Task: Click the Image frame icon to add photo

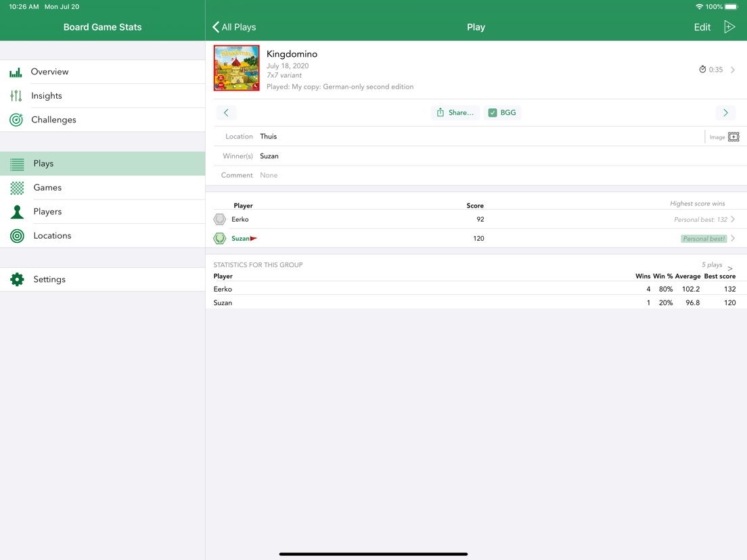Action: pos(734,137)
